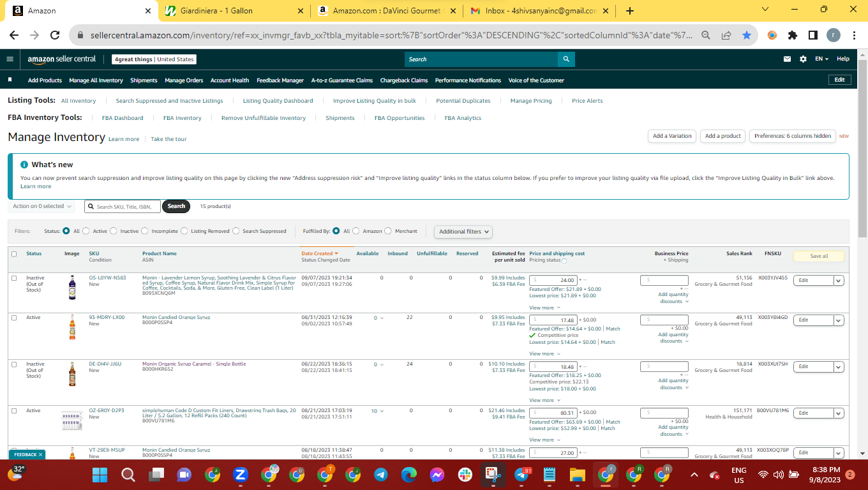Image resolution: width=868 pixels, height=490 pixels.
Task: Open the Seller Central hamburger menu
Action: [10, 59]
